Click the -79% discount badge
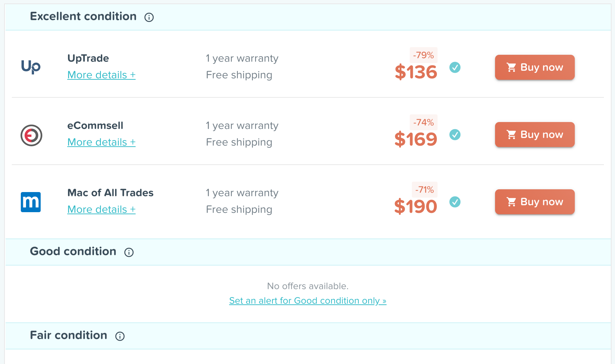This screenshot has height=364, width=615. [x=423, y=55]
